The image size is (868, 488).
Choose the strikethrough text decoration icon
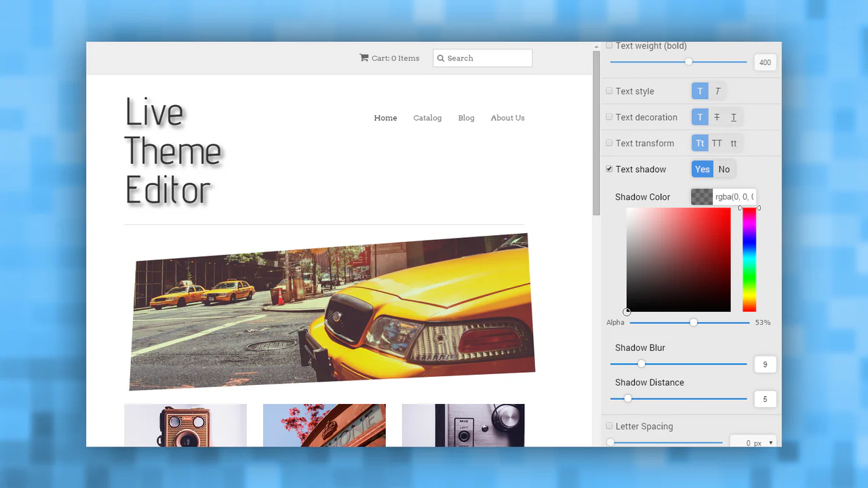click(717, 117)
